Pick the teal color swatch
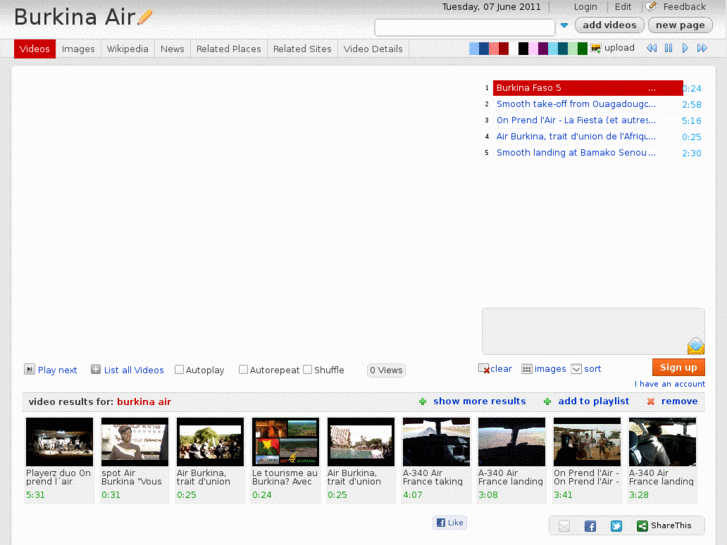This screenshot has height=545, width=727. pos(563,49)
